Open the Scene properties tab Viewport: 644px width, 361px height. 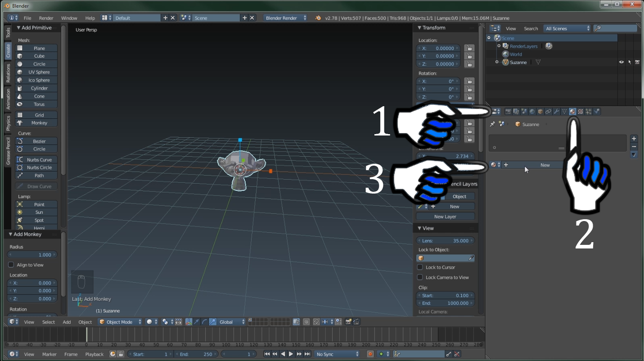pos(524,112)
